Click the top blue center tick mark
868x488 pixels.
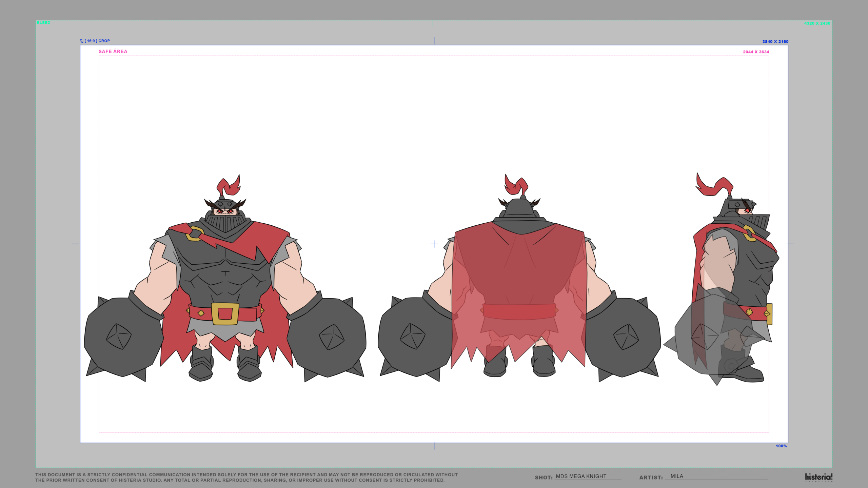click(x=434, y=41)
